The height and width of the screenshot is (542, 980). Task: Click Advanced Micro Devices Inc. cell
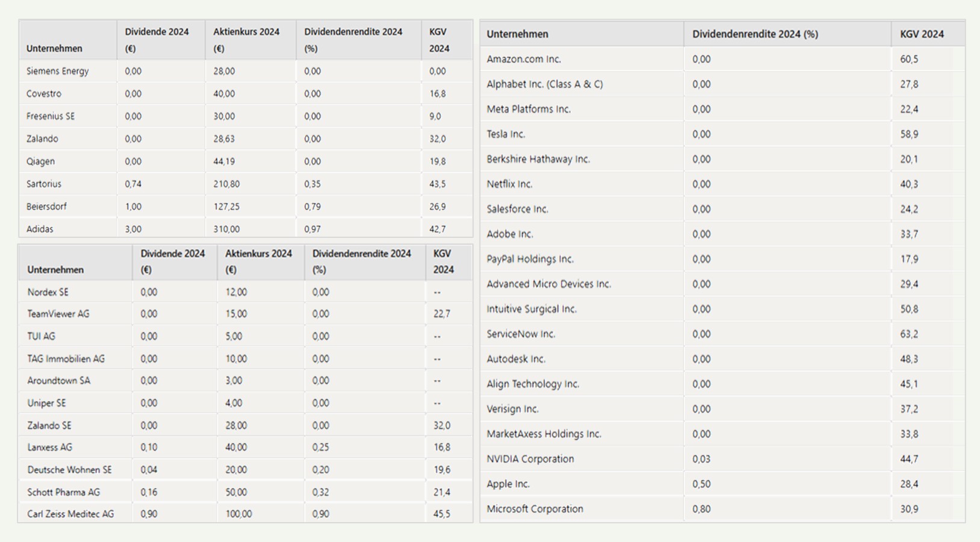pos(548,284)
